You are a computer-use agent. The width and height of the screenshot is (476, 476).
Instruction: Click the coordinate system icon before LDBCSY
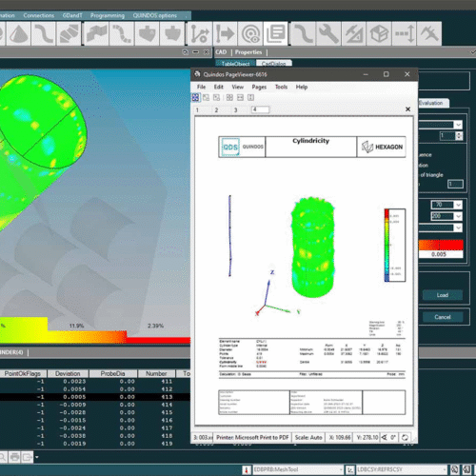click(349, 469)
